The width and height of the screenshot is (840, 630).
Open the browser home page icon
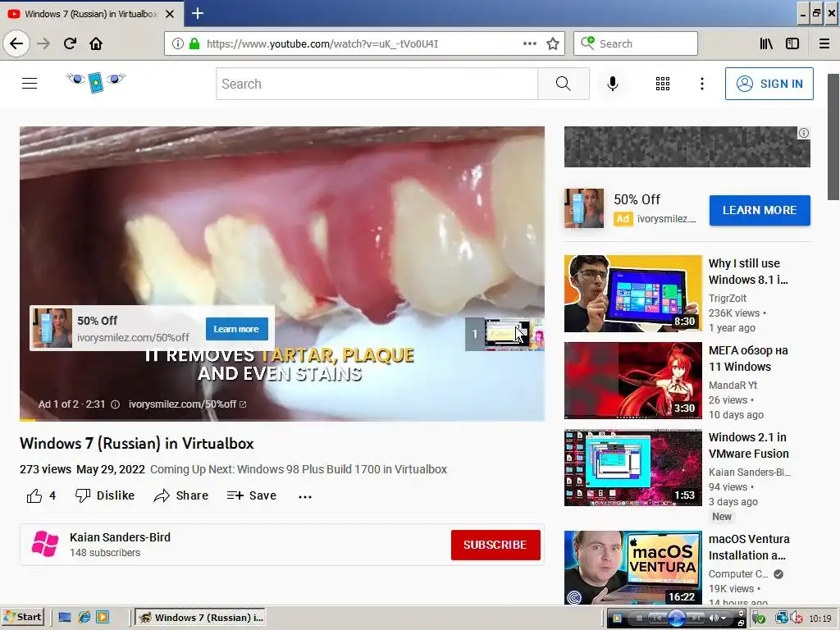click(x=96, y=43)
